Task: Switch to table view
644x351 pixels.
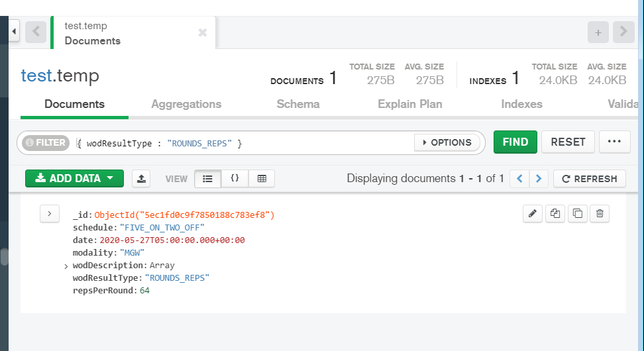Action: point(262,178)
